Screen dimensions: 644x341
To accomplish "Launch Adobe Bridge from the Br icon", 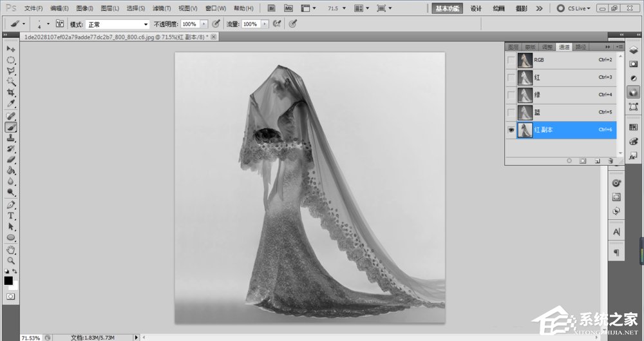I will 272,8.
